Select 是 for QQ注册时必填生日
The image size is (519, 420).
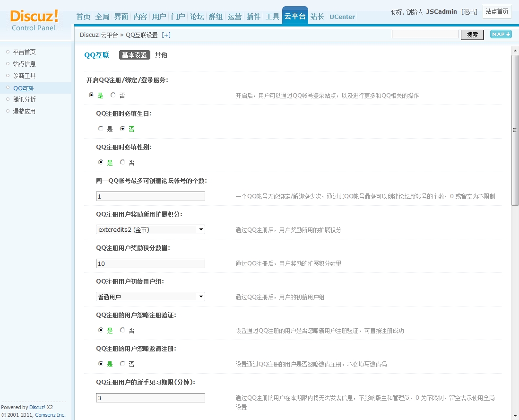tap(101, 128)
